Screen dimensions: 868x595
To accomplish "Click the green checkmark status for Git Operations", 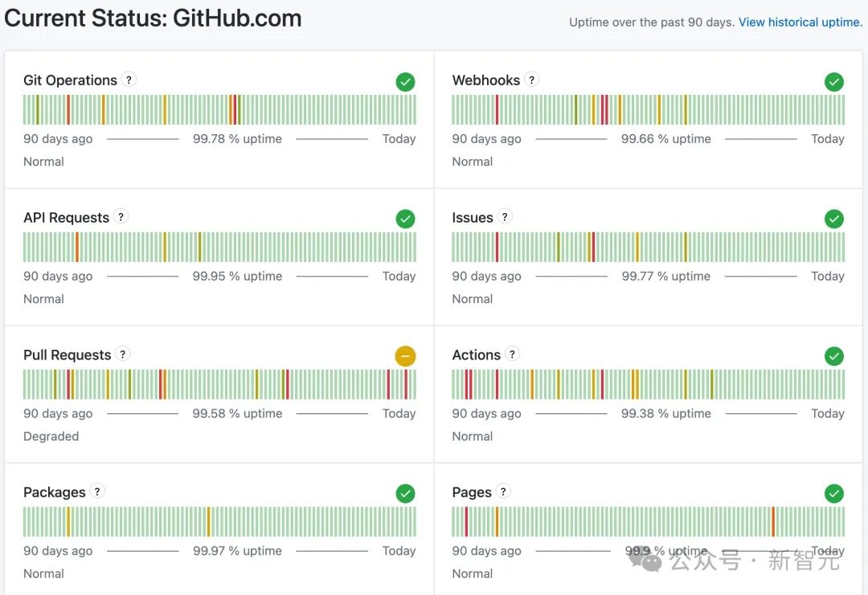I will 405,81.
